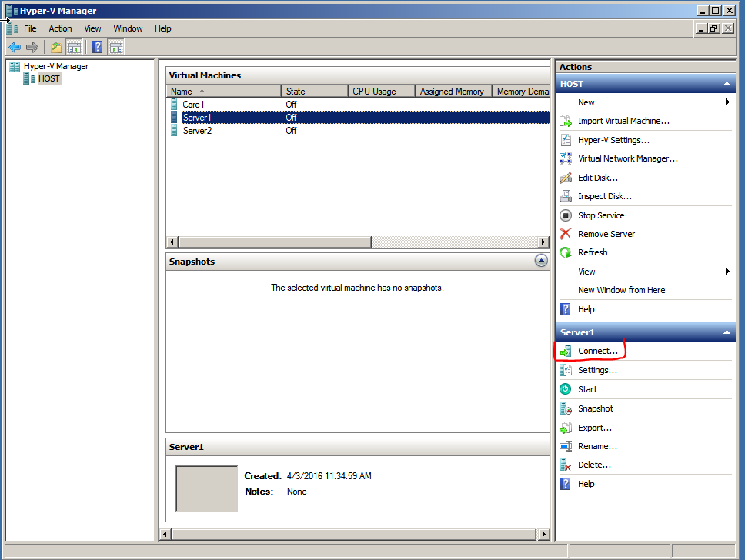Screen dimensions: 745x560
Task: Open the Action menu
Action: pyautogui.click(x=60, y=28)
